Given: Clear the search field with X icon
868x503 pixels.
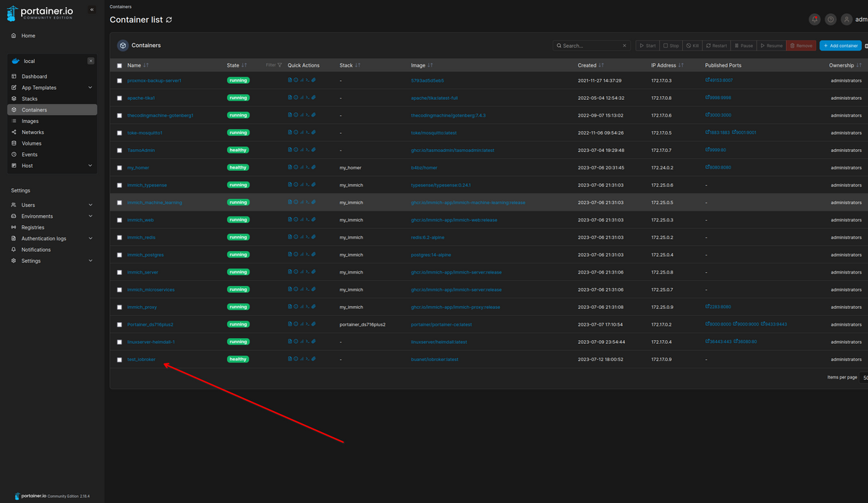Looking at the screenshot, I should 625,46.
